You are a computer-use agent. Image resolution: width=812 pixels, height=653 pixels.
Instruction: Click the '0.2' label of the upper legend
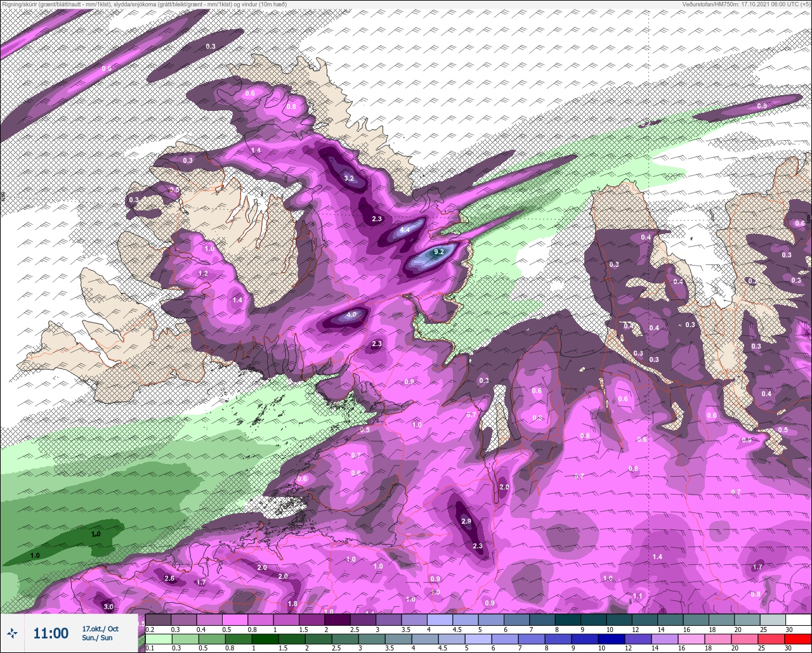149,629
